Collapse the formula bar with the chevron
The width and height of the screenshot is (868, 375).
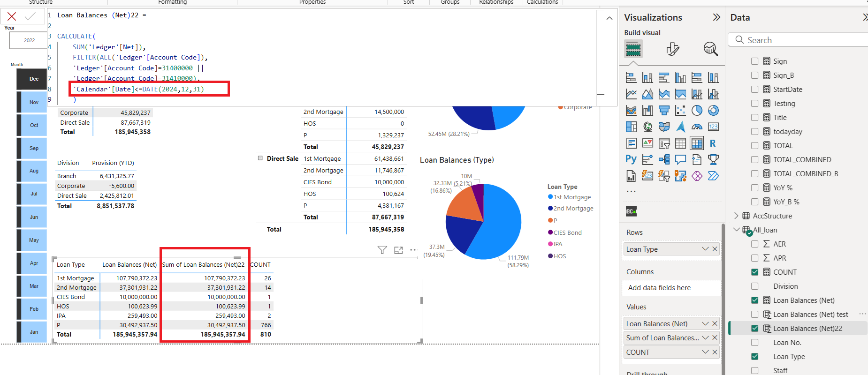pos(609,18)
